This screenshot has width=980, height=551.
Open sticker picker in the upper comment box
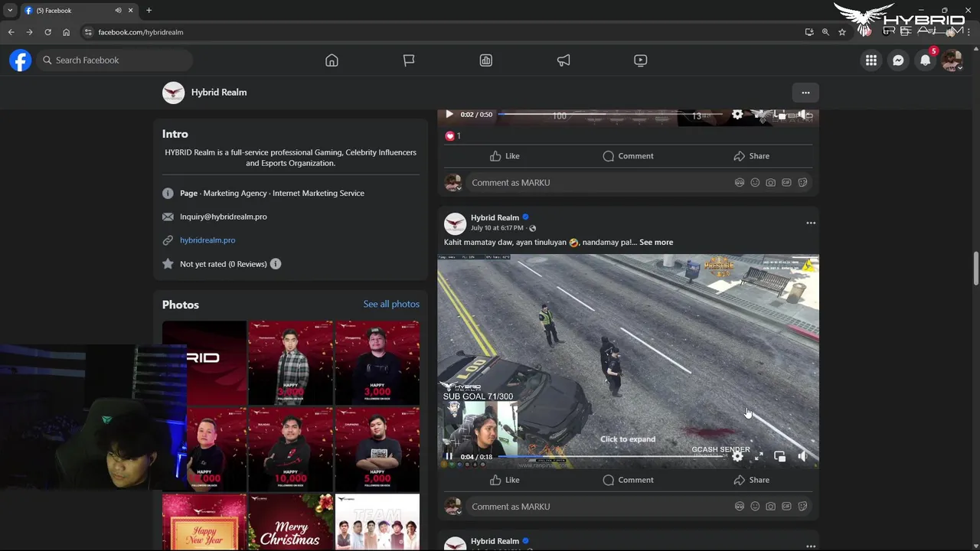click(802, 183)
